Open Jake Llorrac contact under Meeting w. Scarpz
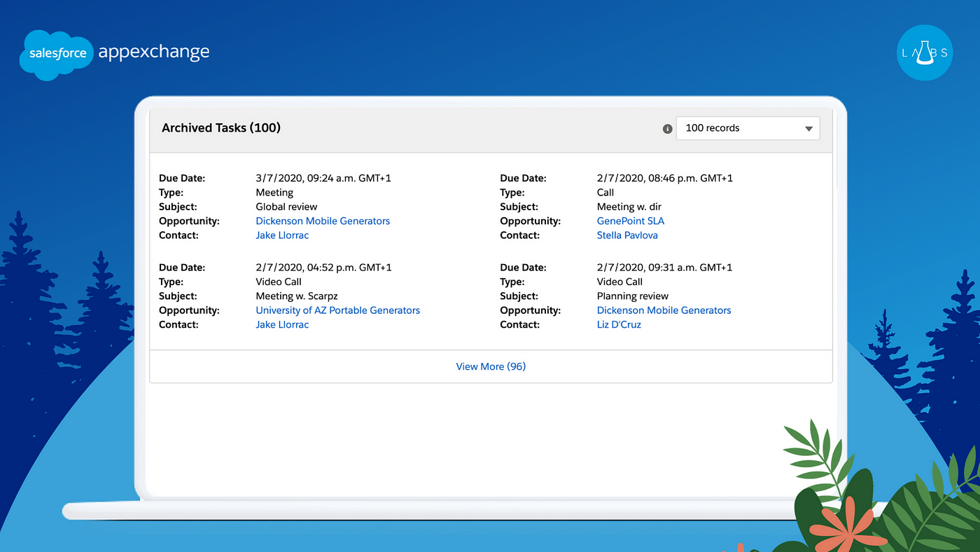The image size is (980, 552). coord(282,325)
